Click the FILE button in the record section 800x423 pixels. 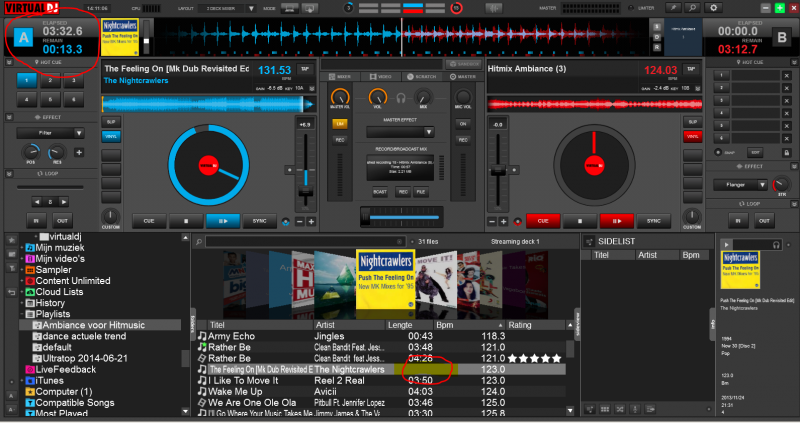click(x=420, y=192)
